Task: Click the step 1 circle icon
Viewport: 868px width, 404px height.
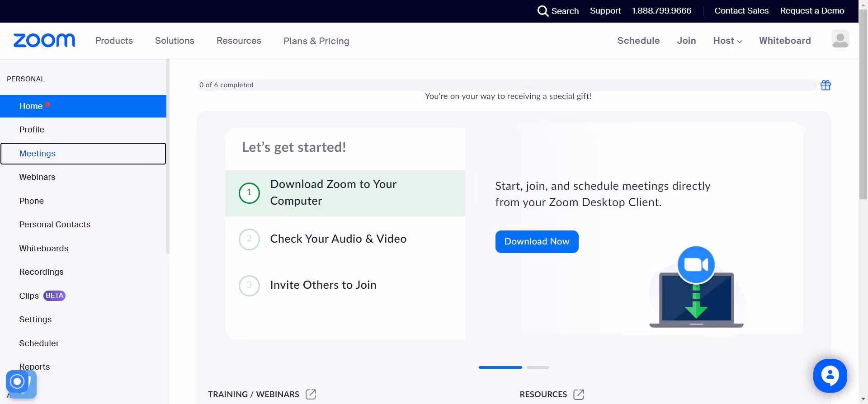Action: pos(249,193)
